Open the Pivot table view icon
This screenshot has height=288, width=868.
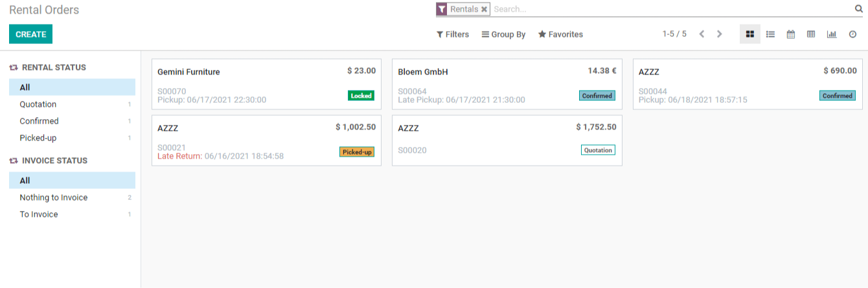pos(811,34)
